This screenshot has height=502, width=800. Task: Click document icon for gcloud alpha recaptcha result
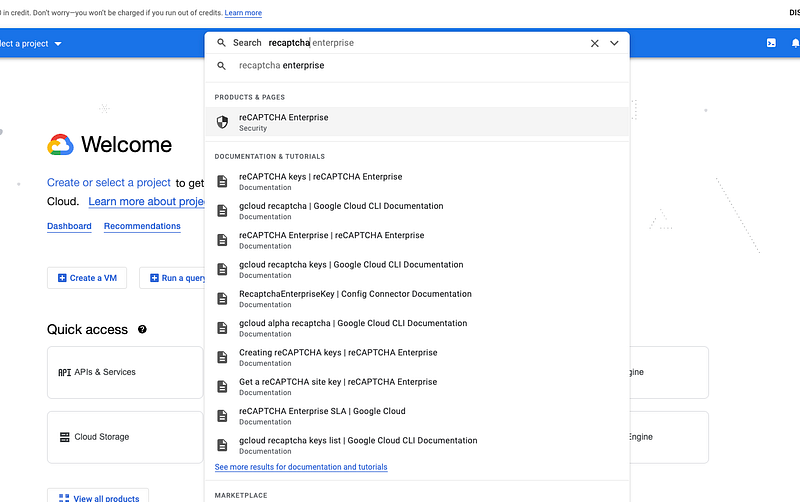pos(222,328)
